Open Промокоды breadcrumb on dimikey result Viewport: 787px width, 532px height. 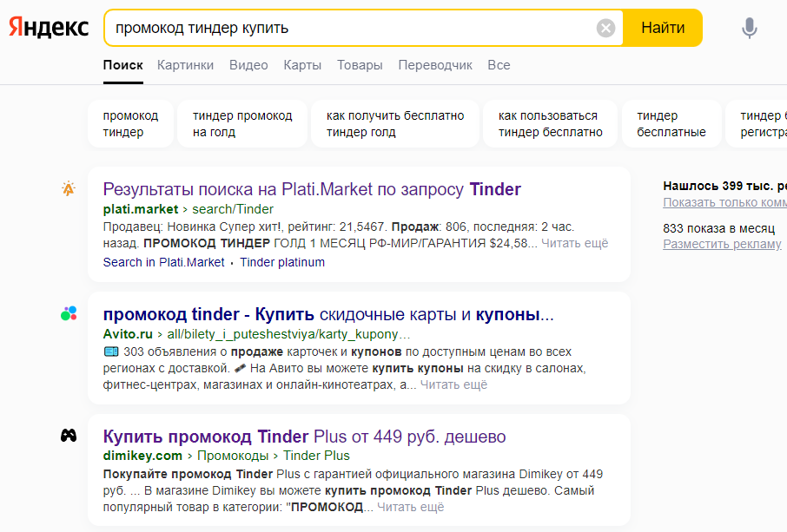pos(233,456)
